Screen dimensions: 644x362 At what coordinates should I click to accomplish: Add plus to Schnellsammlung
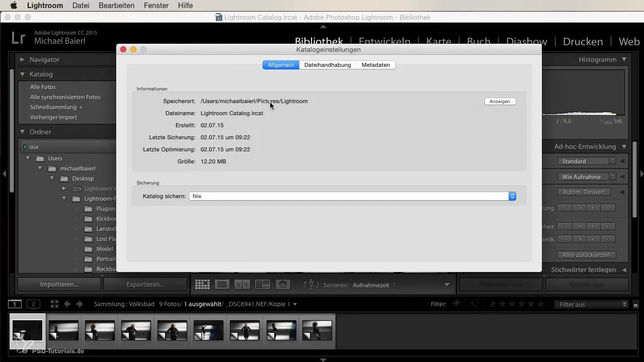[80, 107]
